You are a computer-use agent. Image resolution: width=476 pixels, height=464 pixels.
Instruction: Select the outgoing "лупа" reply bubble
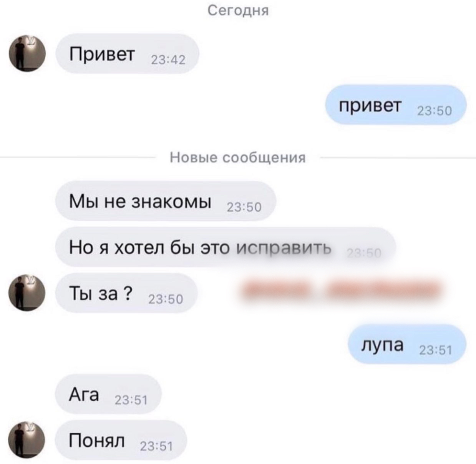[407, 344]
